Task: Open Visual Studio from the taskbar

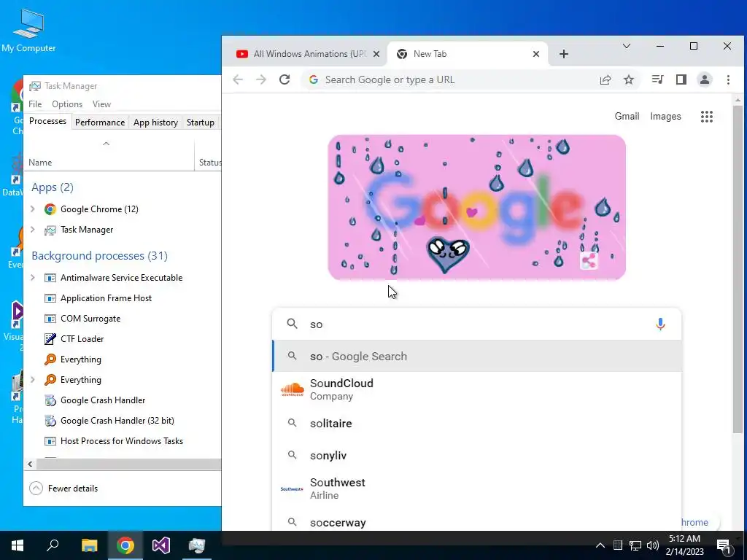Action: click(161, 545)
